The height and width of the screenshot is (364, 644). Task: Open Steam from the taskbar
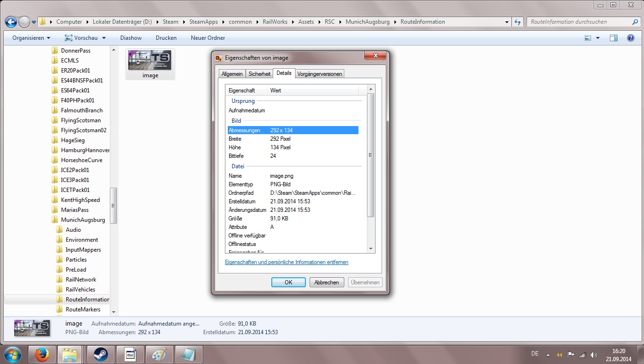100,355
